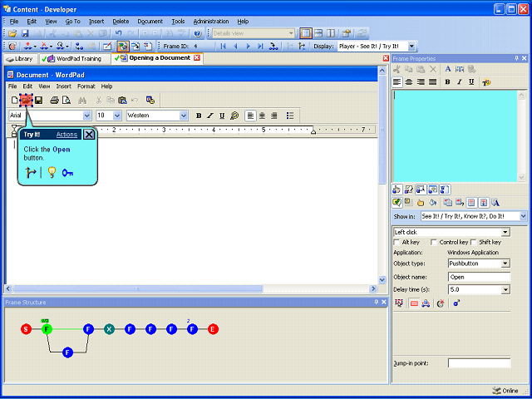Click the Jump-in point input field
This screenshot has height=399, width=532.
(x=479, y=363)
